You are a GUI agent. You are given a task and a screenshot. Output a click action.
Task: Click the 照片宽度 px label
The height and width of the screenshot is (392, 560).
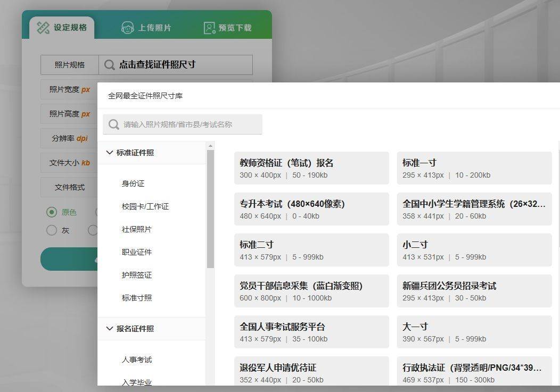pos(70,89)
